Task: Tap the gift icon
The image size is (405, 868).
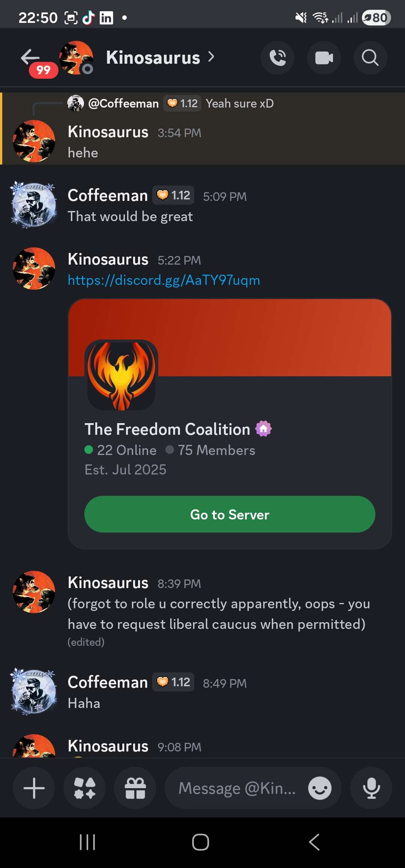Action: pos(135,788)
